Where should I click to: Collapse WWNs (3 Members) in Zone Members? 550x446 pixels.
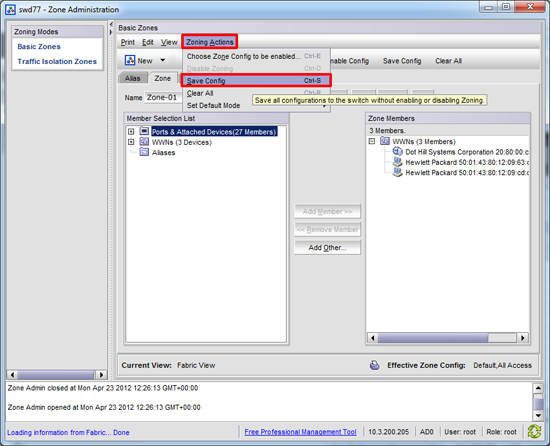click(x=372, y=141)
